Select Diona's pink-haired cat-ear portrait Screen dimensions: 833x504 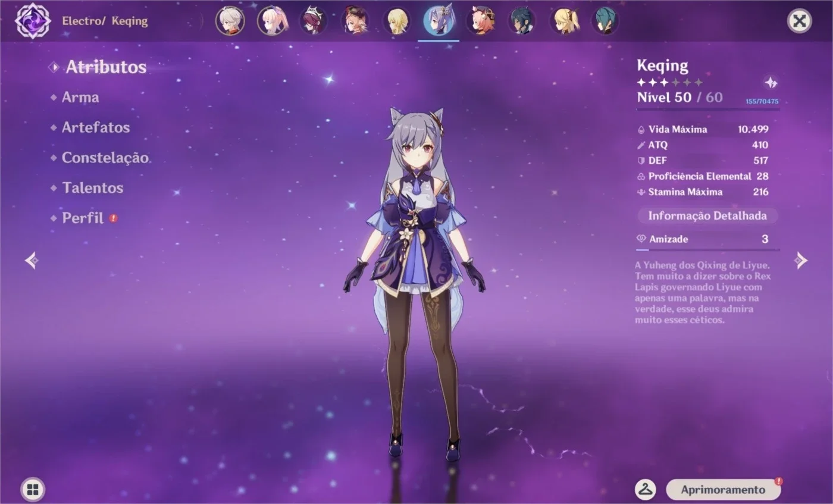[480, 21]
